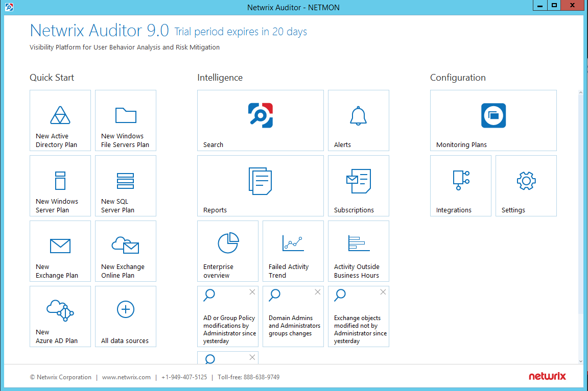Open the Monitoring Plans tile
588x391 pixels.
pyautogui.click(x=493, y=120)
